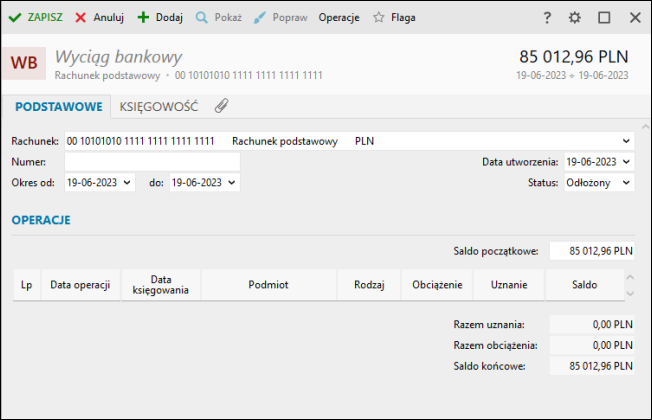Click operations table scroll down arrow
Image resolution: width=652 pixels, height=420 pixels.
click(x=630, y=293)
